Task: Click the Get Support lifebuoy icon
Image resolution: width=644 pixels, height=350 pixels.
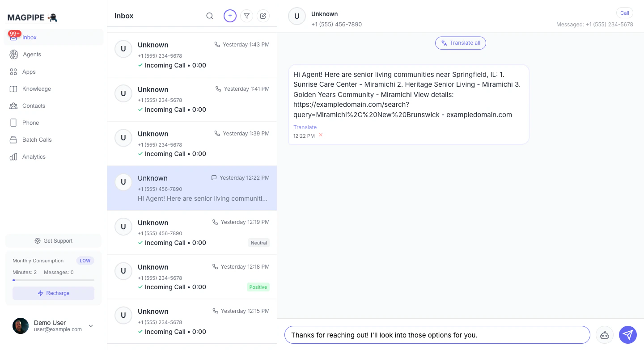Action: point(38,241)
